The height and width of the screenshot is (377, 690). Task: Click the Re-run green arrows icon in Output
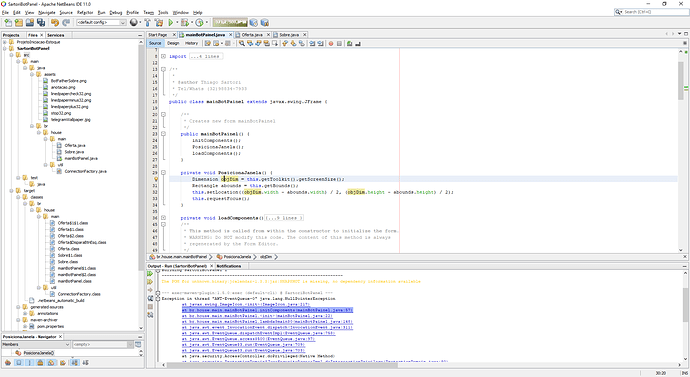coord(150,274)
